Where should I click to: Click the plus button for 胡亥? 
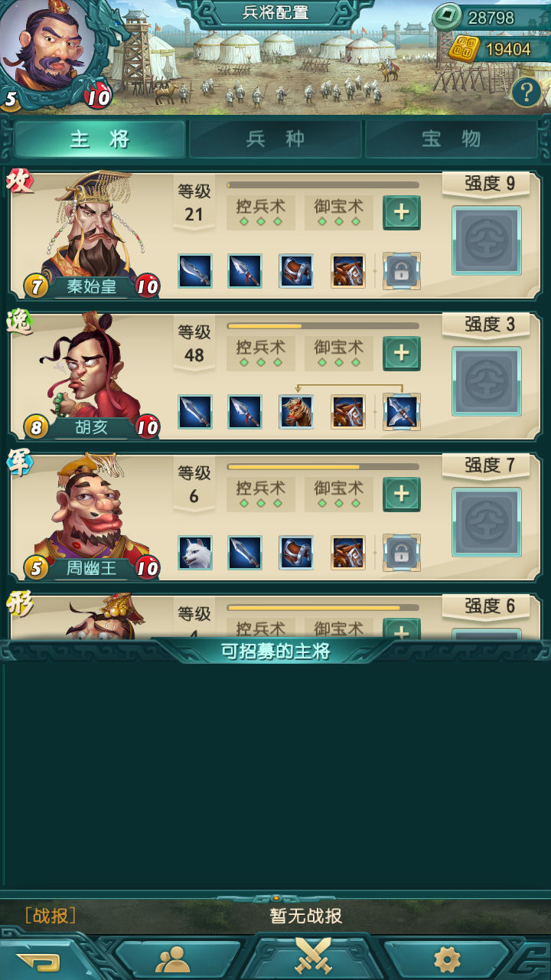coord(402,354)
